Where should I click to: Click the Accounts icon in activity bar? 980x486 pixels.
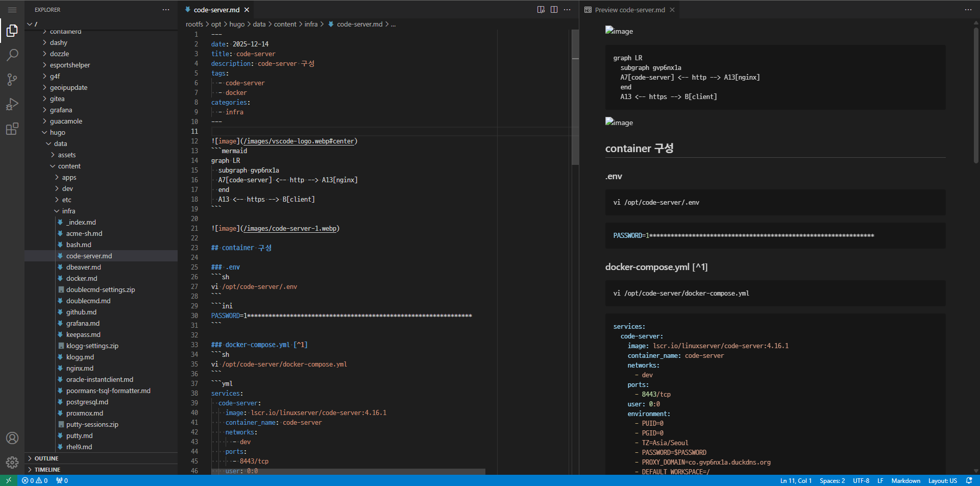point(12,438)
